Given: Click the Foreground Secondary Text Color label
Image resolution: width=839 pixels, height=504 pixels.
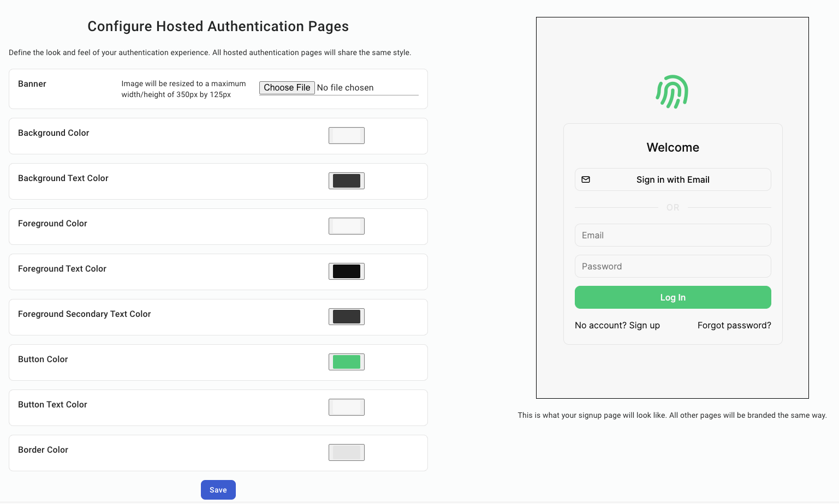Looking at the screenshot, I should (x=85, y=314).
